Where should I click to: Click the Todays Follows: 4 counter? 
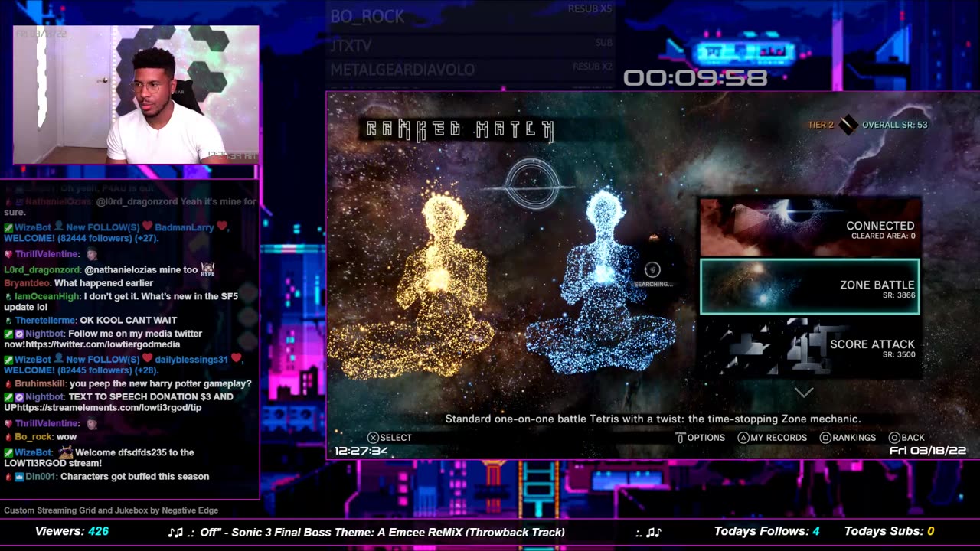coord(767,531)
